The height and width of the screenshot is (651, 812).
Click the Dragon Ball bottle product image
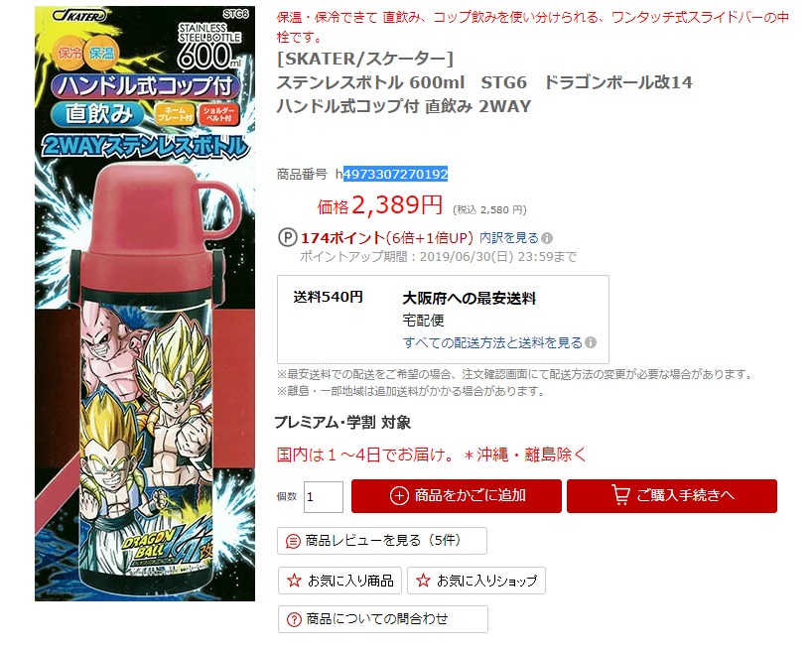point(145,304)
